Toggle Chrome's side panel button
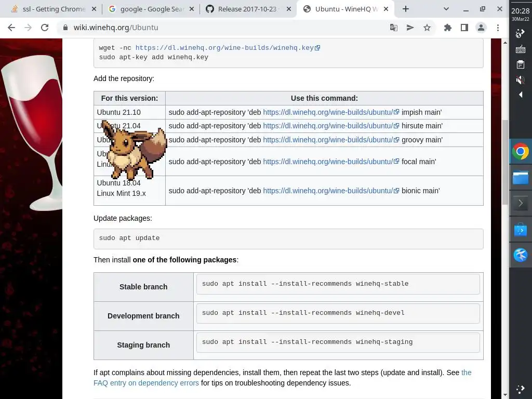This screenshot has height=399, width=532. click(x=464, y=28)
